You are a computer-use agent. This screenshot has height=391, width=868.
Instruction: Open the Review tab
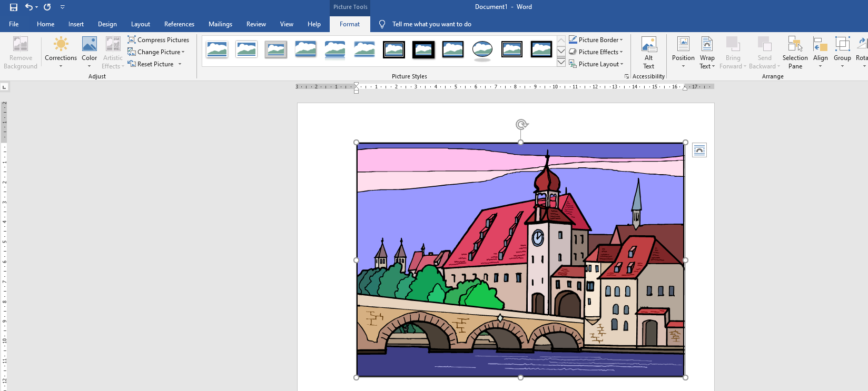pos(256,24)
